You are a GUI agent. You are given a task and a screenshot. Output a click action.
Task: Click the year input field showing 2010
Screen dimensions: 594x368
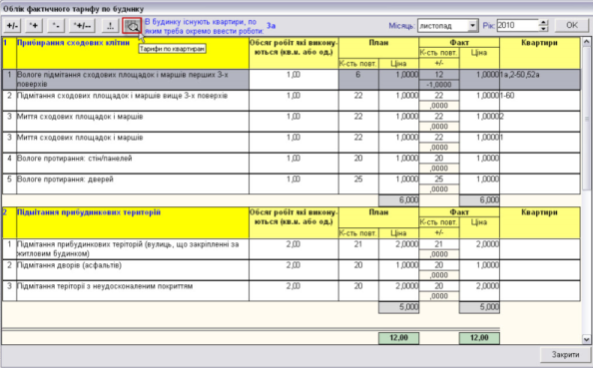(518, 25)
